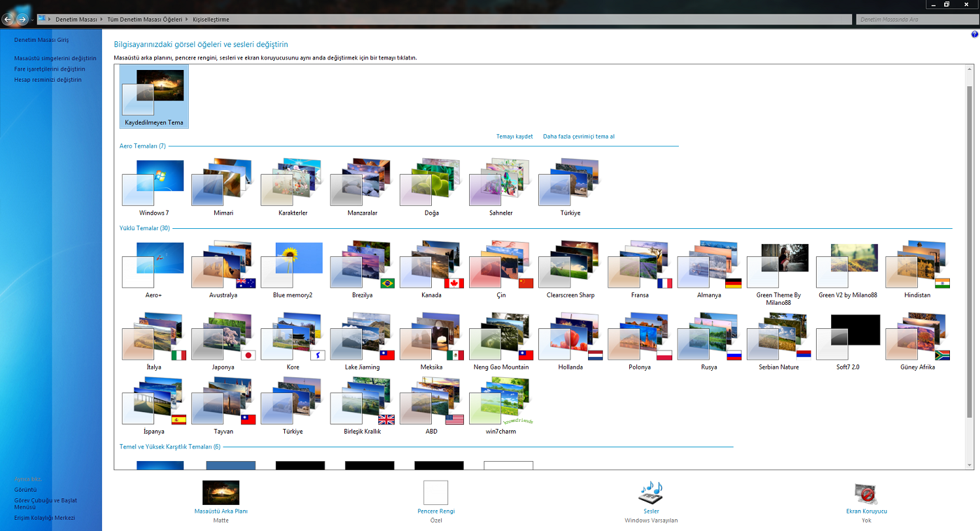Viewport: 980px width, 531px height.
Task: Apply the Rusya theme
Action: (709, 342)
